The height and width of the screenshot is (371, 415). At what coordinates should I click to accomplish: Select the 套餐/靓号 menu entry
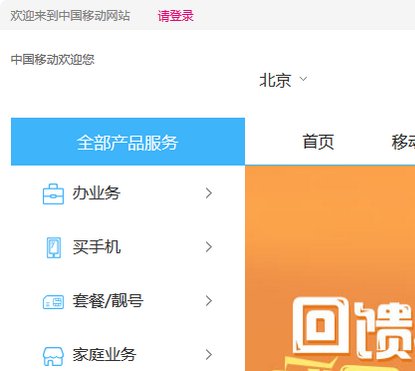(108, 301)
